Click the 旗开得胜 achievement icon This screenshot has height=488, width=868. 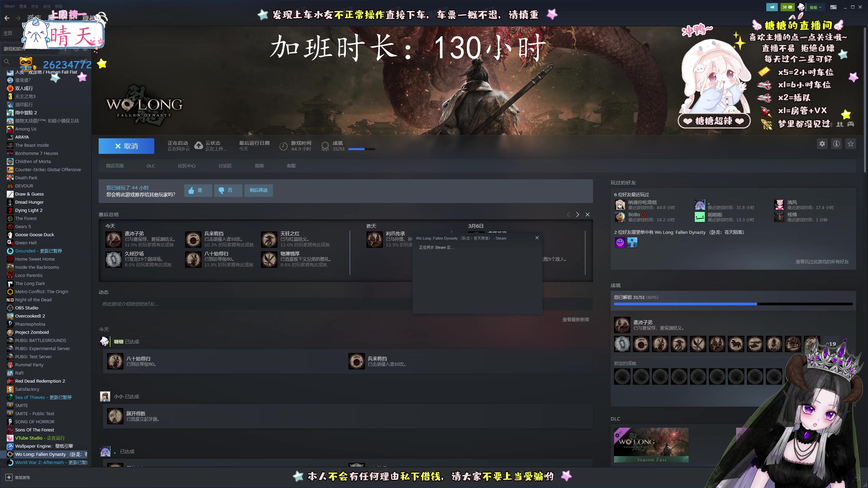(x=115, y=416)
